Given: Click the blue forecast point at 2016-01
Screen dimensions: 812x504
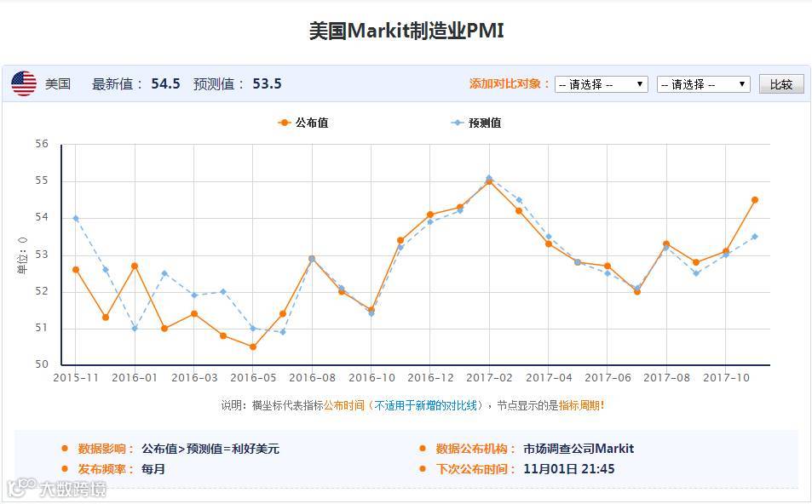Looking at the screenshot, I should [x=135, y=329].
